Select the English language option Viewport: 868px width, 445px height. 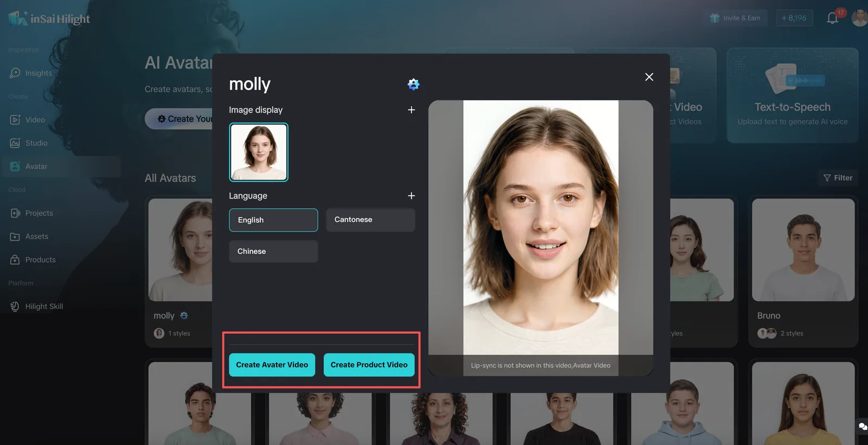(273, 220)
